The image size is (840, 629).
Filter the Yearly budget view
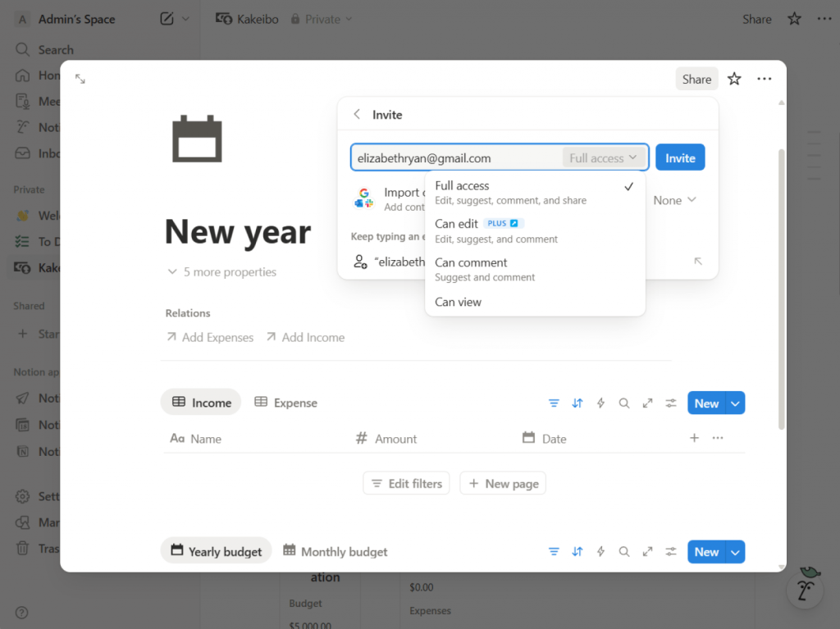pyautogui.click(x=554, y=551)
